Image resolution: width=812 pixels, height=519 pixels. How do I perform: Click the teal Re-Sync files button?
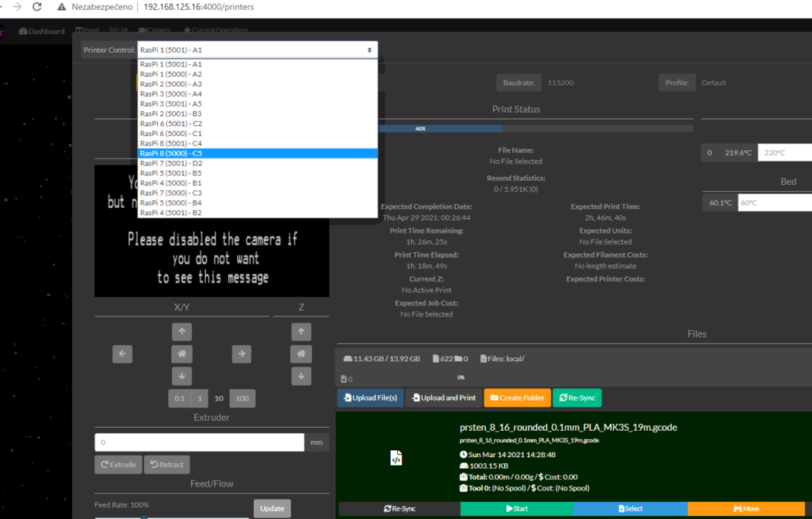pos(577,398)
